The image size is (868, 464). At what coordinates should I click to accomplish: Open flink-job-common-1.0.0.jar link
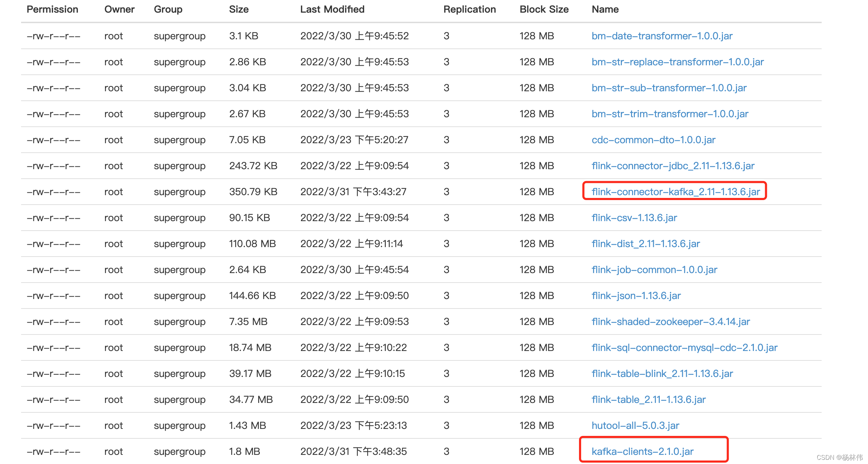click(654, 270)
